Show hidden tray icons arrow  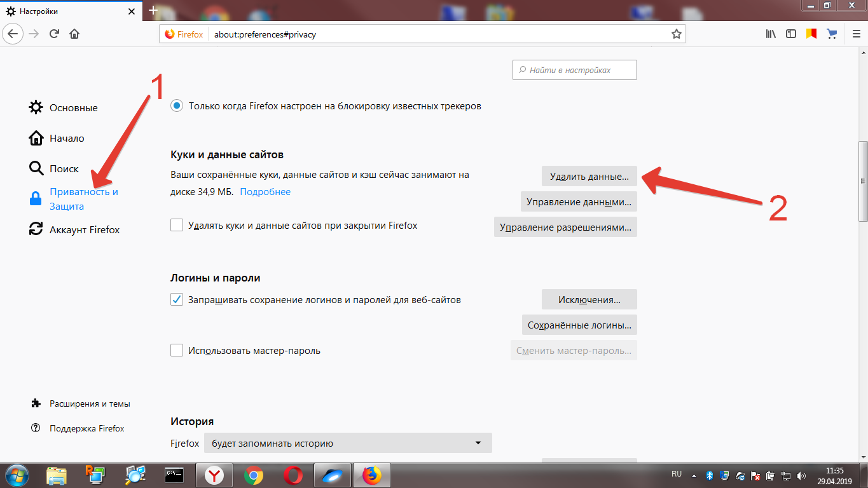coord(692,475)
